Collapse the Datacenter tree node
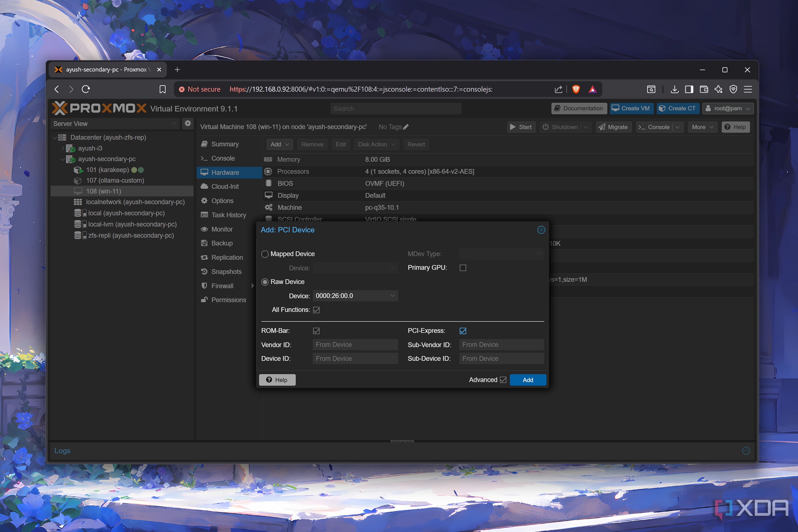The width and height of the screenshot is (798, 532). click(55, 138)
